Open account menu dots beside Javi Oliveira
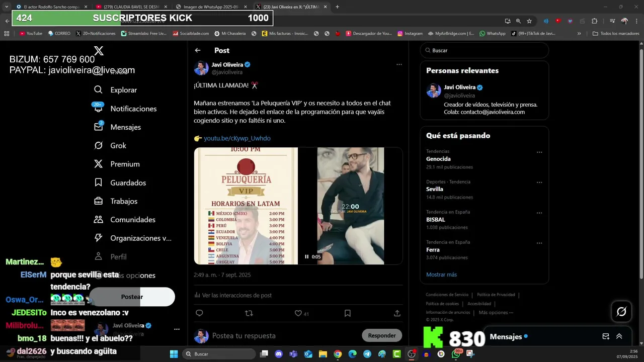The height and width of the screenshot is (362, 644). [x=177, y=329]
